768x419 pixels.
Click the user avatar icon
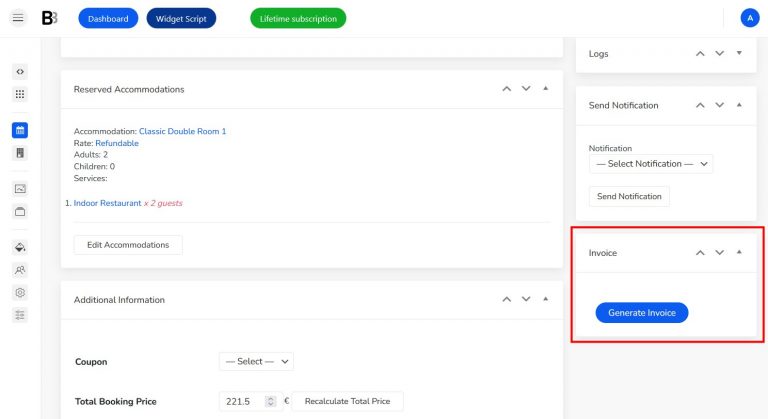(x=749, y=18)
